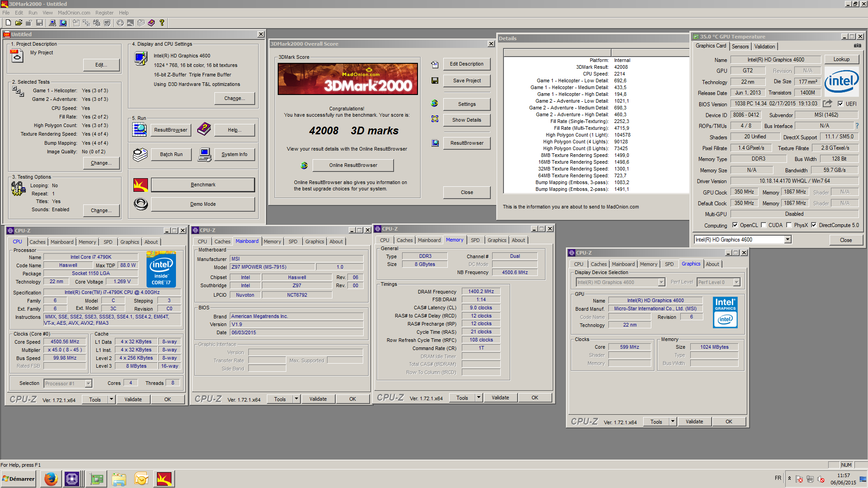The height and width of the screenshot is (488, 868).
Task: Click the red Benchmark icon in Run section
Action: tap(141, 185)
